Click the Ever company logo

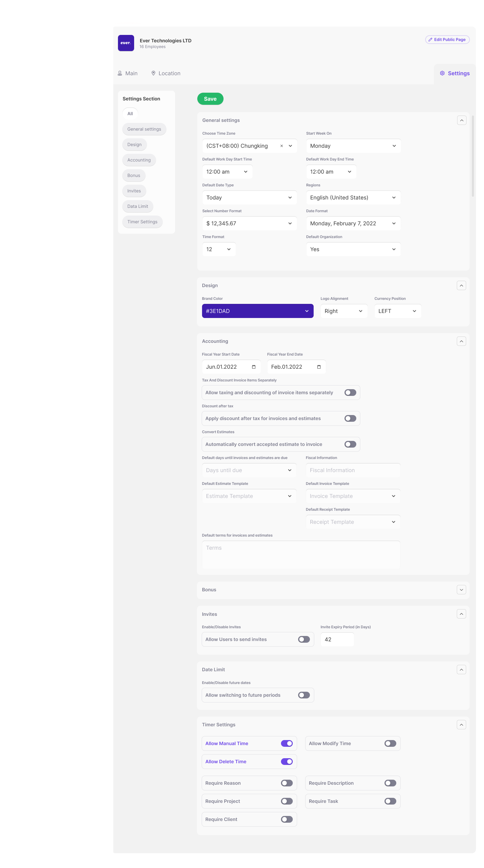point(126,43)
